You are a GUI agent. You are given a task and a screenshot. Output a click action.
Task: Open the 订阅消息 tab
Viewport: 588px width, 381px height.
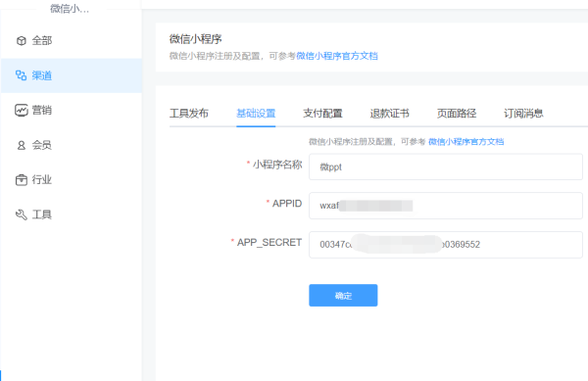[x=523, y=114]
